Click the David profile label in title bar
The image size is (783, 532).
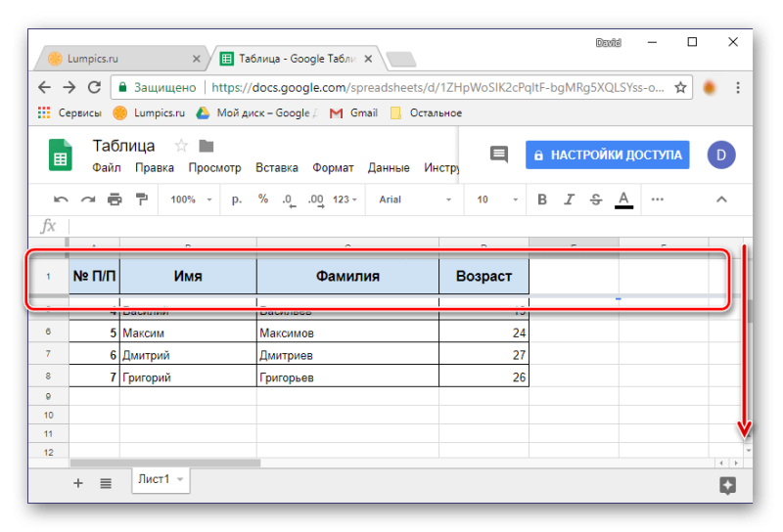608,43
